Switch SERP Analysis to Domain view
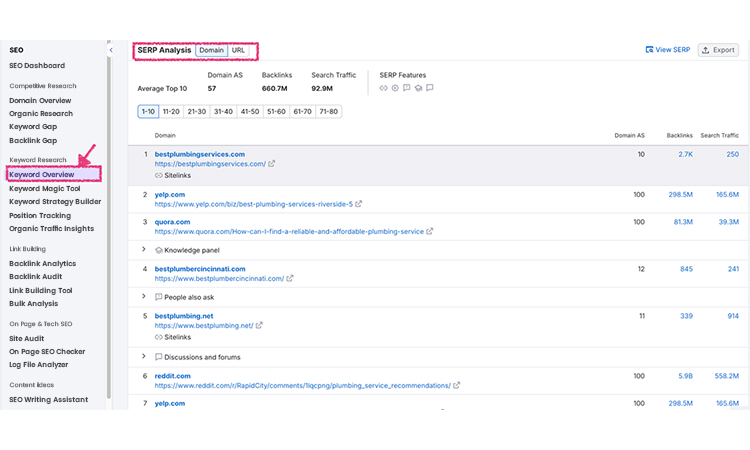Viewport: 750px width, 450px height. [211, 50]
